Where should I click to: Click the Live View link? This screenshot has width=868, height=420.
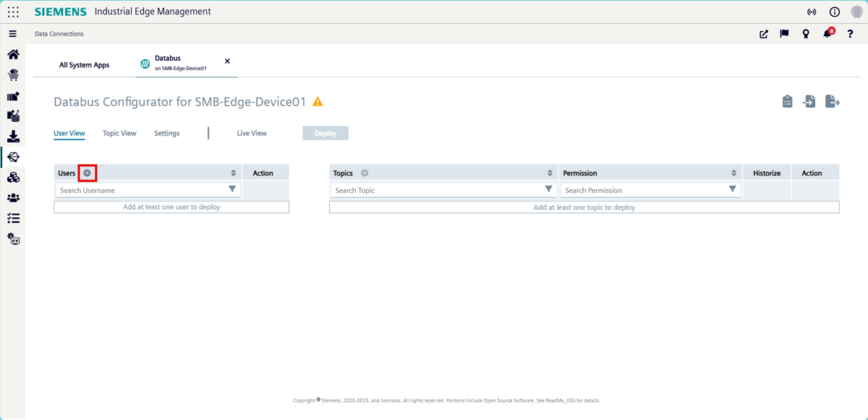pyautogui.click(x=252, y=133)
